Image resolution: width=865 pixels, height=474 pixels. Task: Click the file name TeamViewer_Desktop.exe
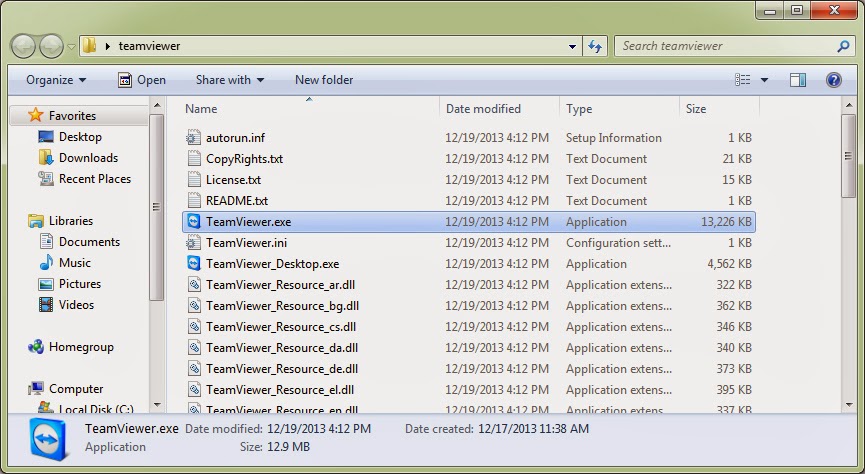point(273,263)
